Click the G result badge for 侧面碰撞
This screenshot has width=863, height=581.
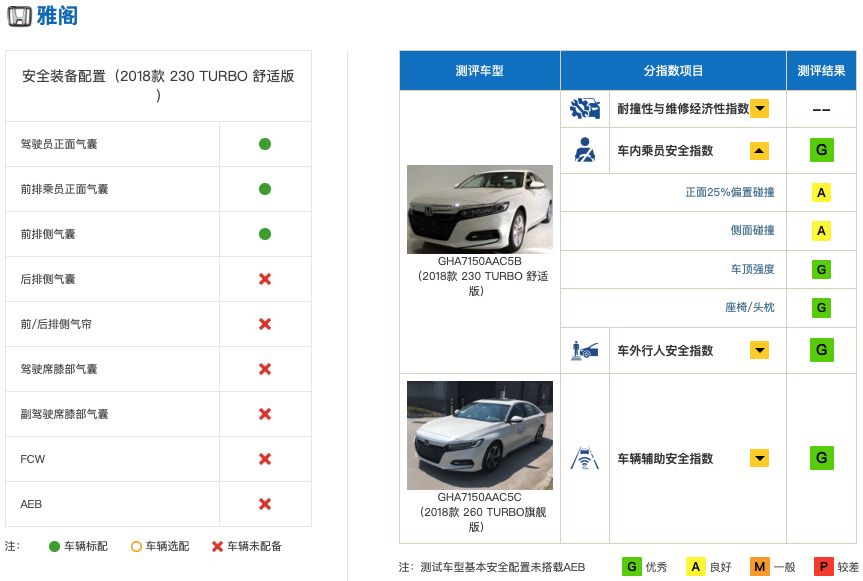coord(821,231)
